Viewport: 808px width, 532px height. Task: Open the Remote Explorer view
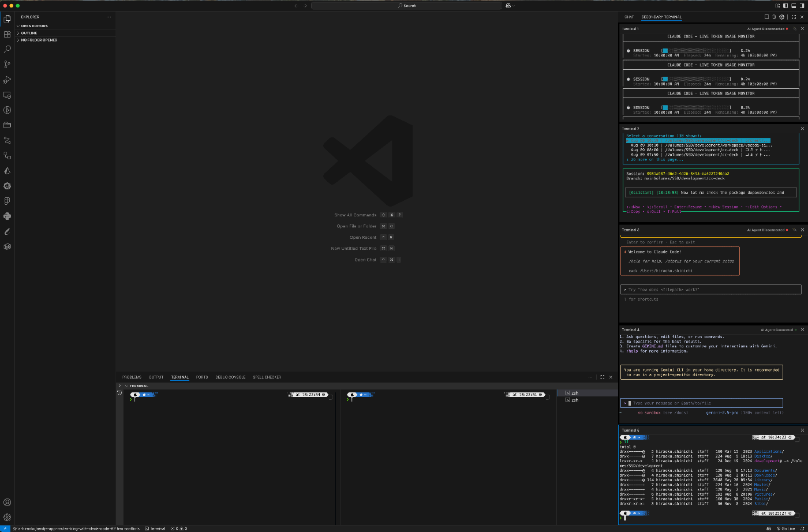(x=8, y=95)
